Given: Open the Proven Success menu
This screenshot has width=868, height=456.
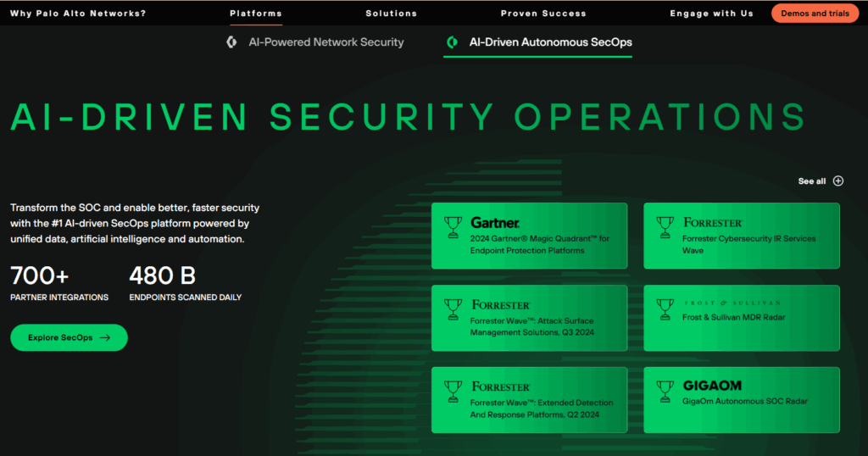Looking at the screenshot, I should pos(543,14).
